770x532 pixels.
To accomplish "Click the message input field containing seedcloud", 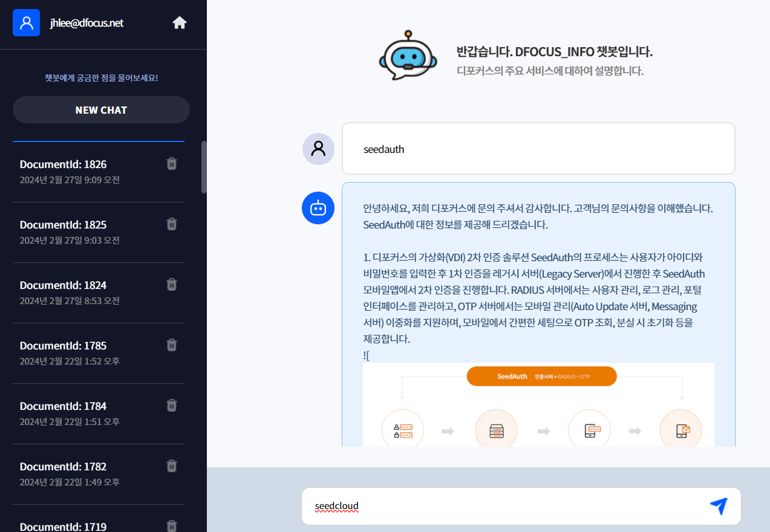I will (502, 506).
